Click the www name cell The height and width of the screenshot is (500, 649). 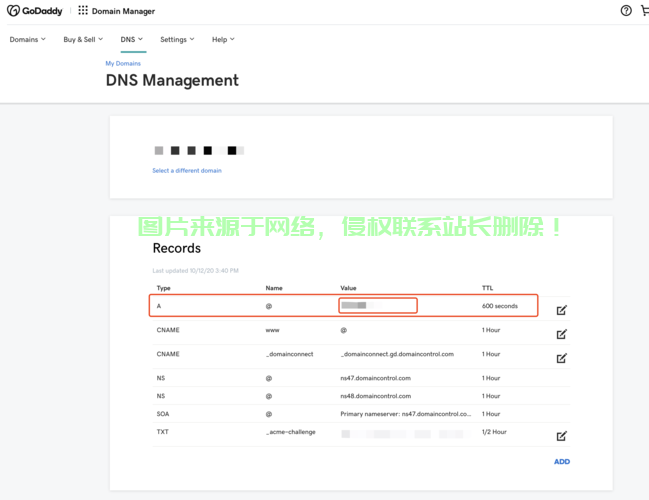(x=272, y=330)
